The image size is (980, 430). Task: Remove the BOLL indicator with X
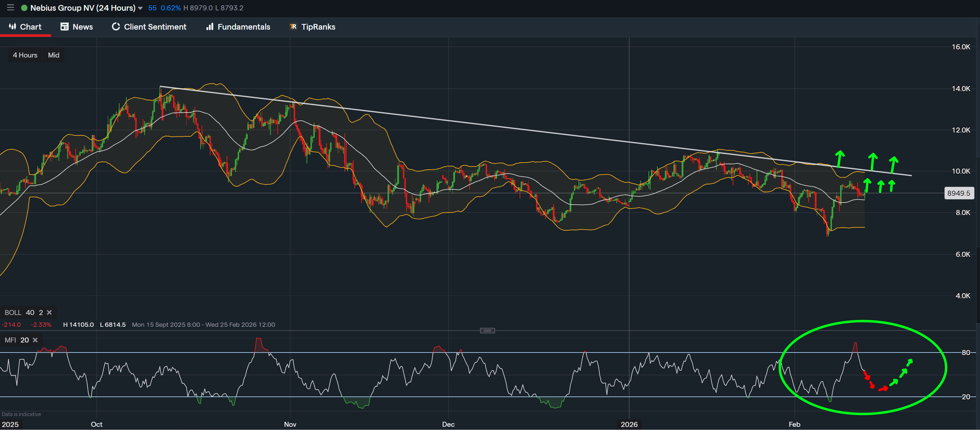pyautogui.click(x=49, y=312)
